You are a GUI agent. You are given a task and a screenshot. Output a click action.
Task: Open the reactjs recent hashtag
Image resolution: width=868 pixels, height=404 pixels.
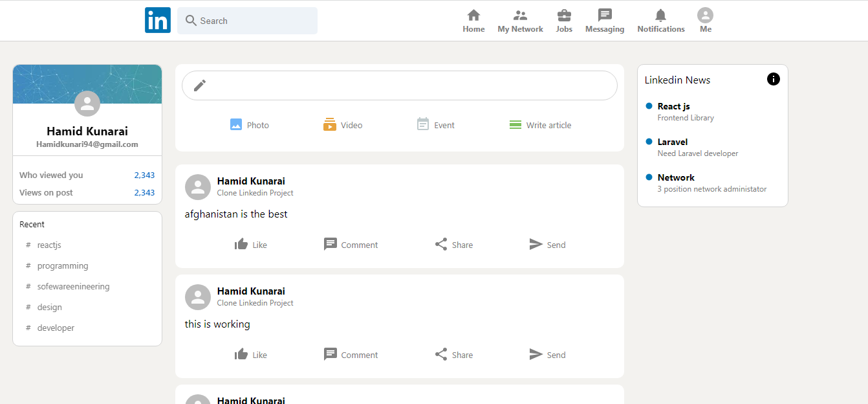(49, 245)
